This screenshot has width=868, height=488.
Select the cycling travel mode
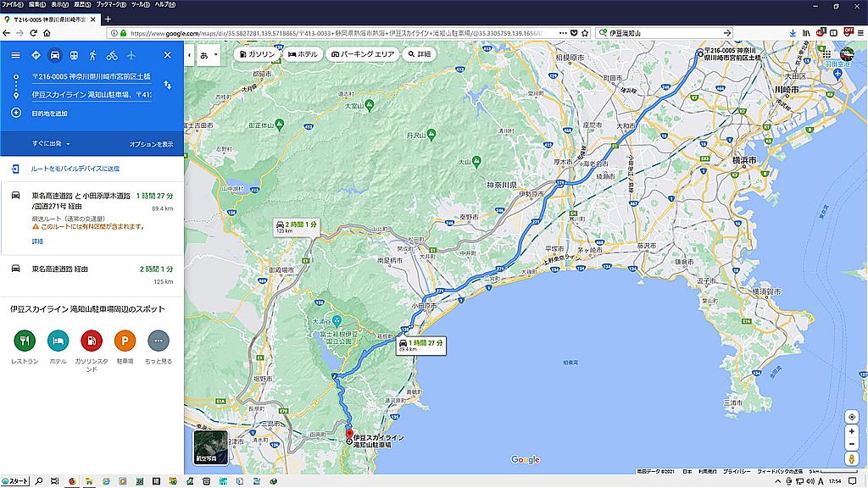[112, 55]
